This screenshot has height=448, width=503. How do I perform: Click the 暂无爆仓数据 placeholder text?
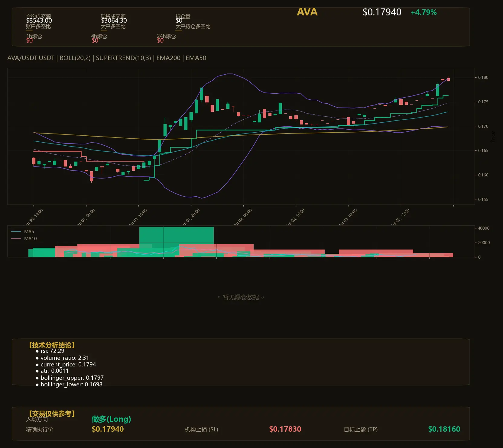coord(241,297)
